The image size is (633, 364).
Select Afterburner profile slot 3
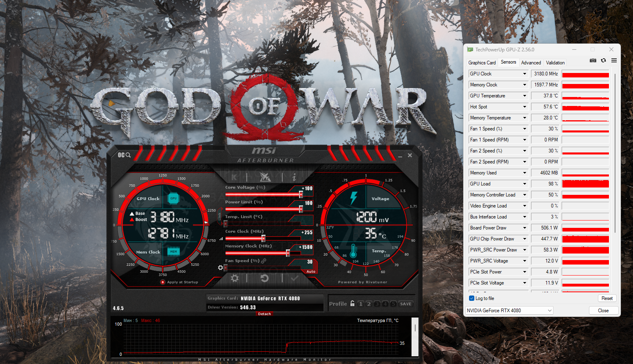[377, 304]
